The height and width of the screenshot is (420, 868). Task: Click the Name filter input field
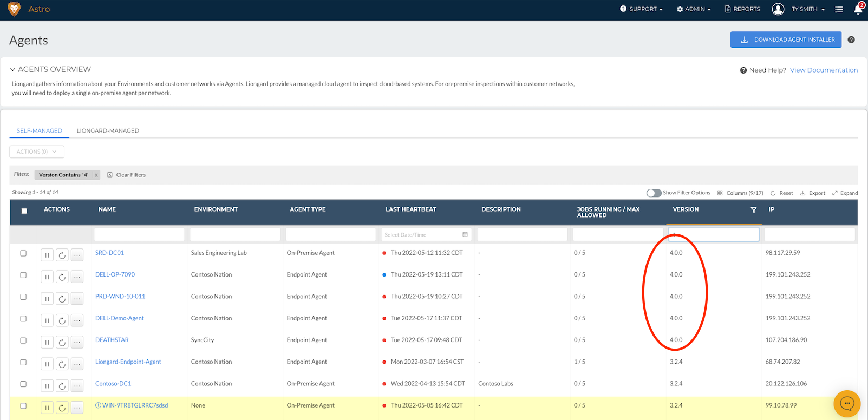point(139,234)
